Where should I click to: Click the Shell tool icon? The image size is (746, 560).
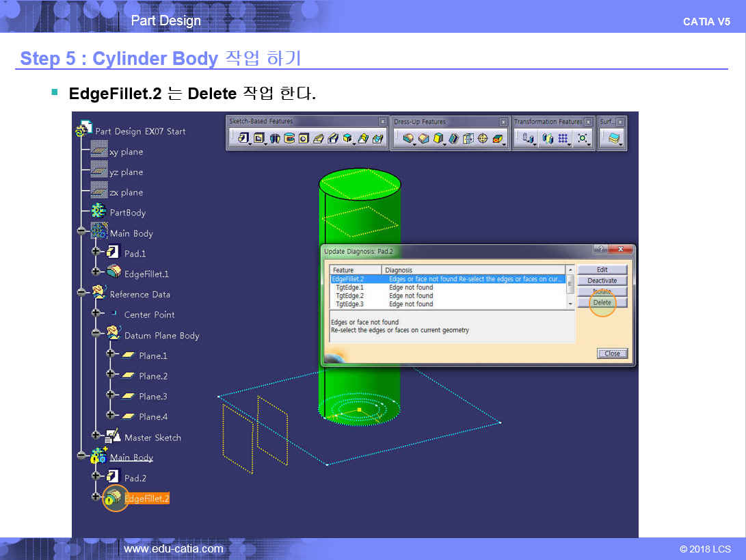coord(453,139)
